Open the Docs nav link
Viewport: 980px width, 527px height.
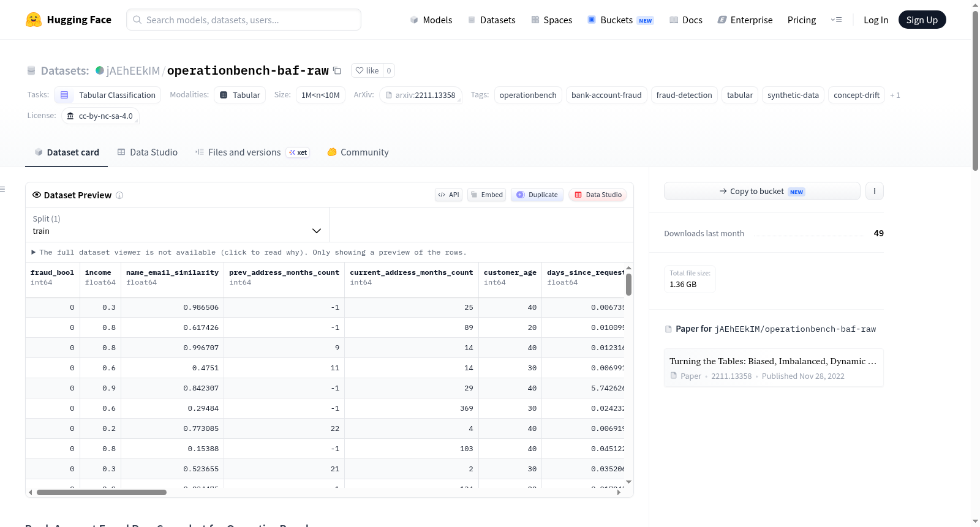686,20
